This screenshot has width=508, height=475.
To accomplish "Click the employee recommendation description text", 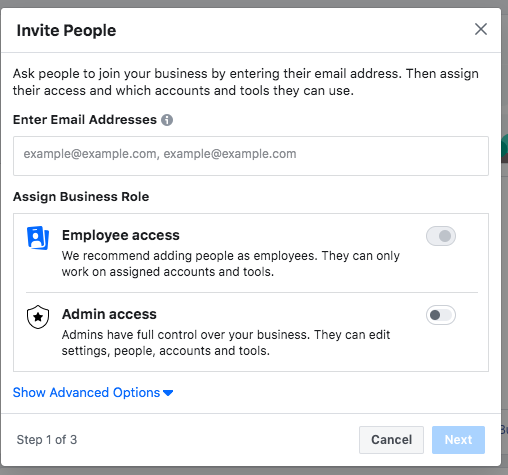I will click(231, 264).
